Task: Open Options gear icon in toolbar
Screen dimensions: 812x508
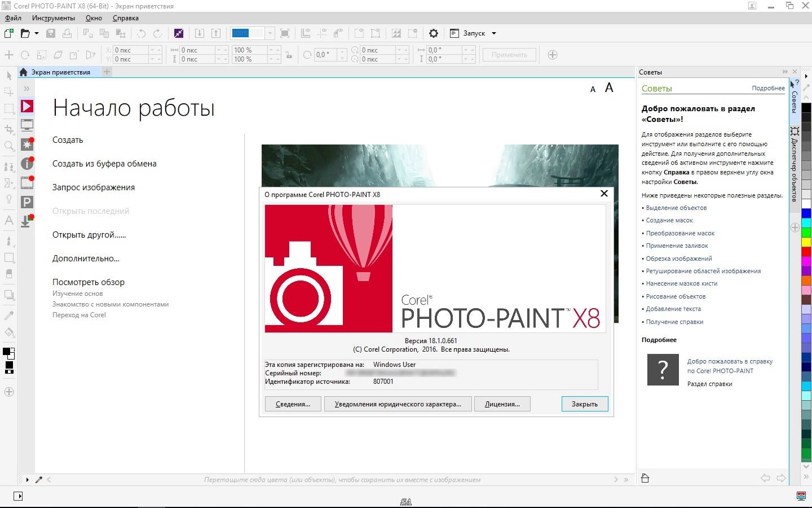Action: click(x=434, y=33)
